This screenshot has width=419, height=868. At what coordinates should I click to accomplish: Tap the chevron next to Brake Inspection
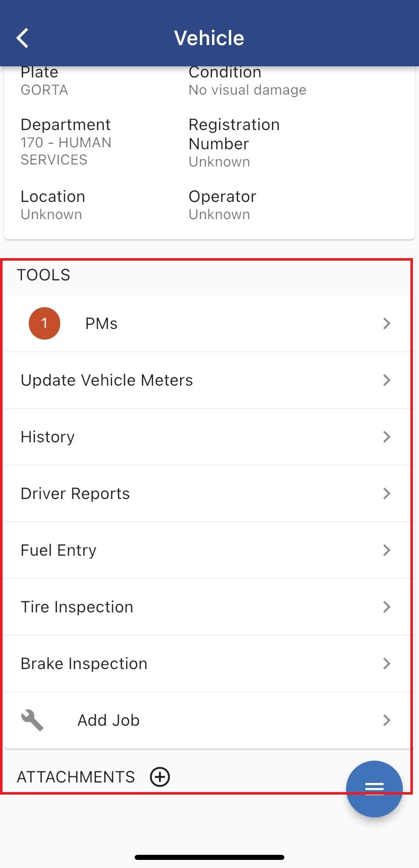(x=387, y=664)
